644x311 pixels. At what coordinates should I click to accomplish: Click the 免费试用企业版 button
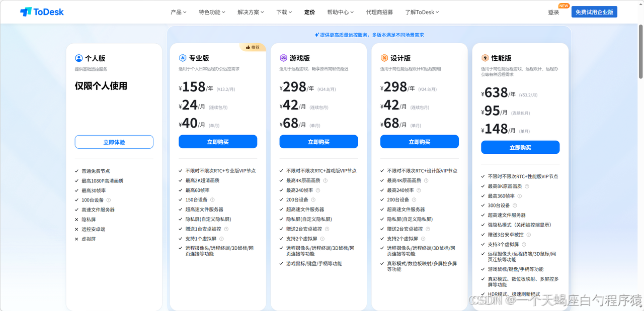tap(594, 12)
